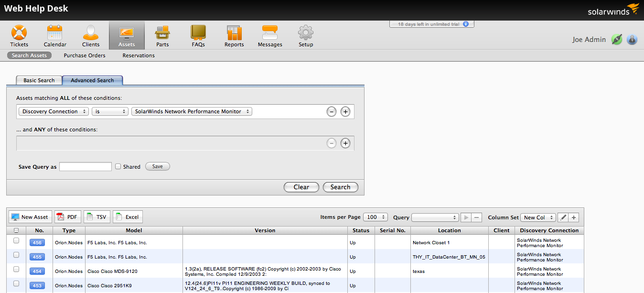This screenshot has height=293, width=644.
Task: Click the Save query button
Action: point(158,166)
